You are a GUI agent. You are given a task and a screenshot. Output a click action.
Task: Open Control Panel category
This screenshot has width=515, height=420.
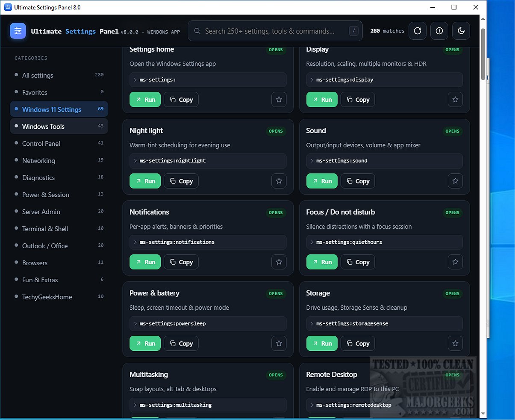point(59,143)
